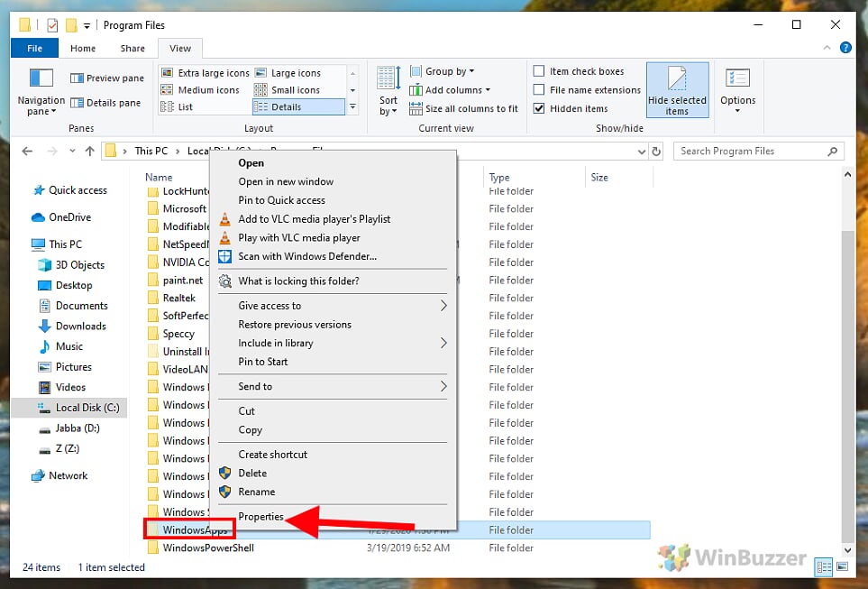Choose Pin to Quick access
Screen dimensions: 868x589
332,200
